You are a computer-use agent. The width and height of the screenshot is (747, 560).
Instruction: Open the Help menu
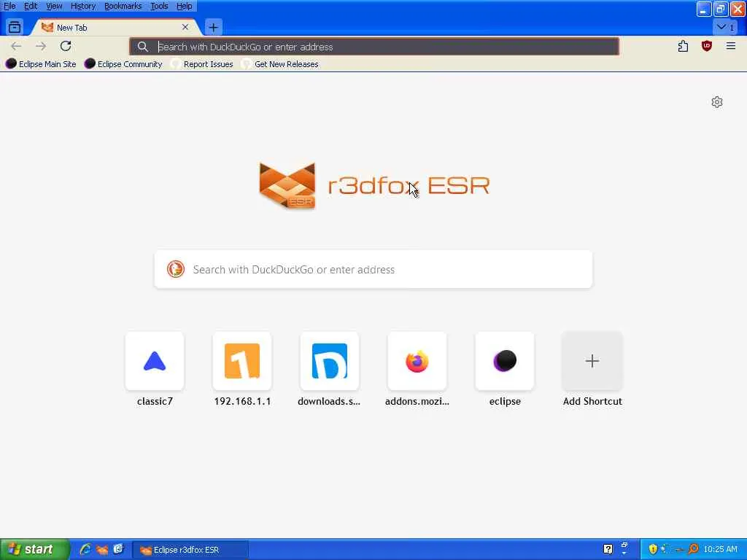point(184,6)
